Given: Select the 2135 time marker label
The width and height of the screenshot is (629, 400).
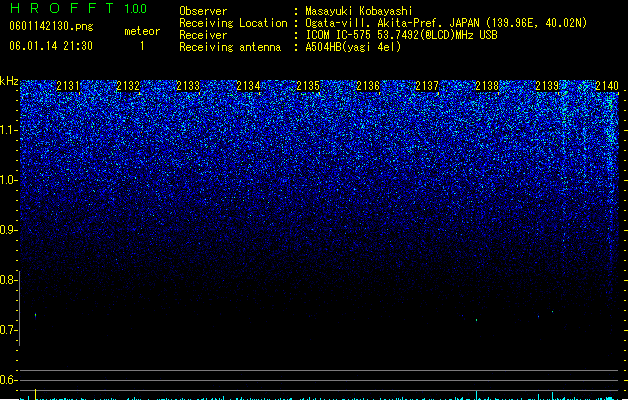Looking at the screenshot, I should pos(308,86).
